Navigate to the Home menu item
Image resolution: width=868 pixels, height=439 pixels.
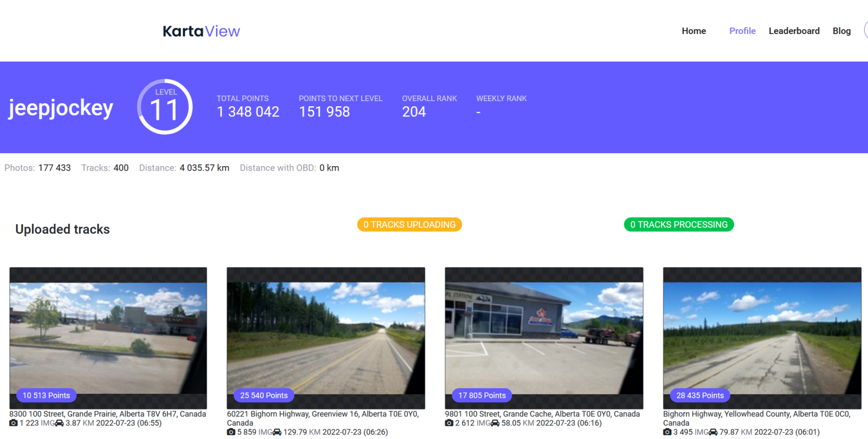(x=693, y=31)
